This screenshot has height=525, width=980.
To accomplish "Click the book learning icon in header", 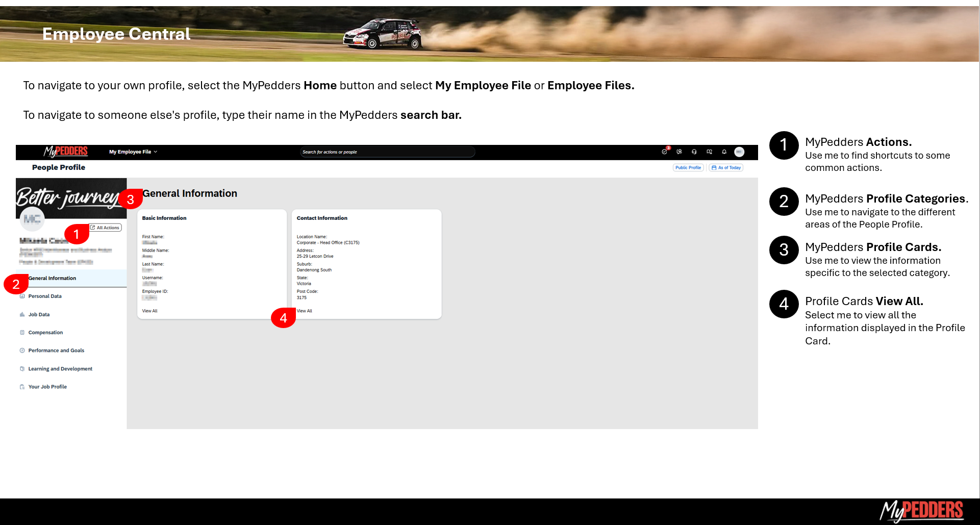I will [x=709, y=152].
